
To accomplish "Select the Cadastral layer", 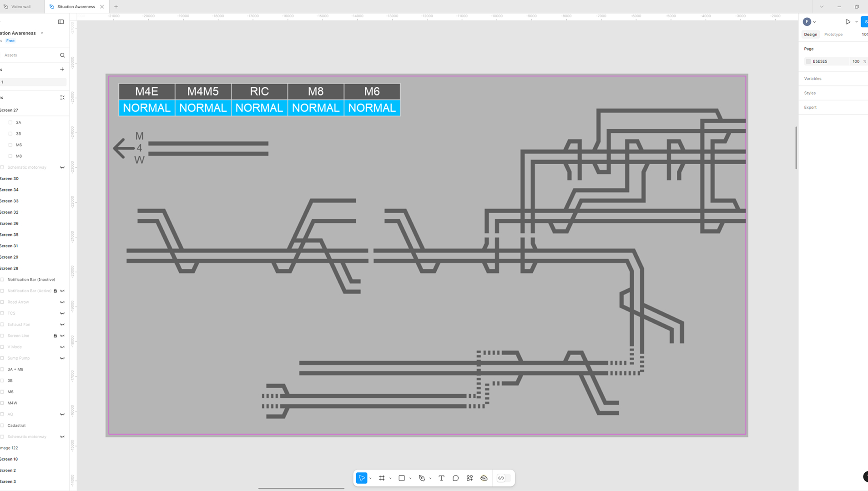I will pos(16,426).
